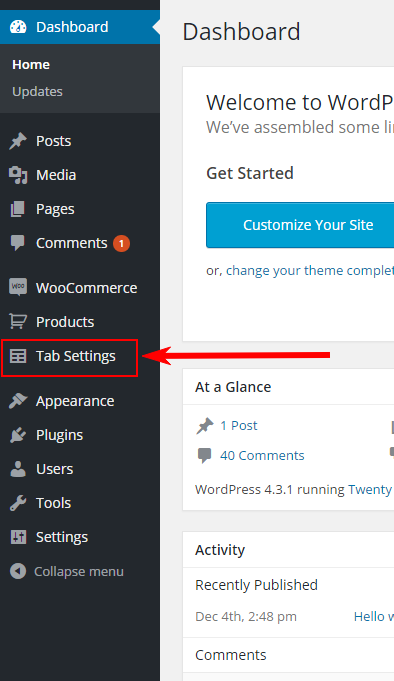The image size is (394, 681).
Task: Click the Media library icon
Action: tap(18, 175)
